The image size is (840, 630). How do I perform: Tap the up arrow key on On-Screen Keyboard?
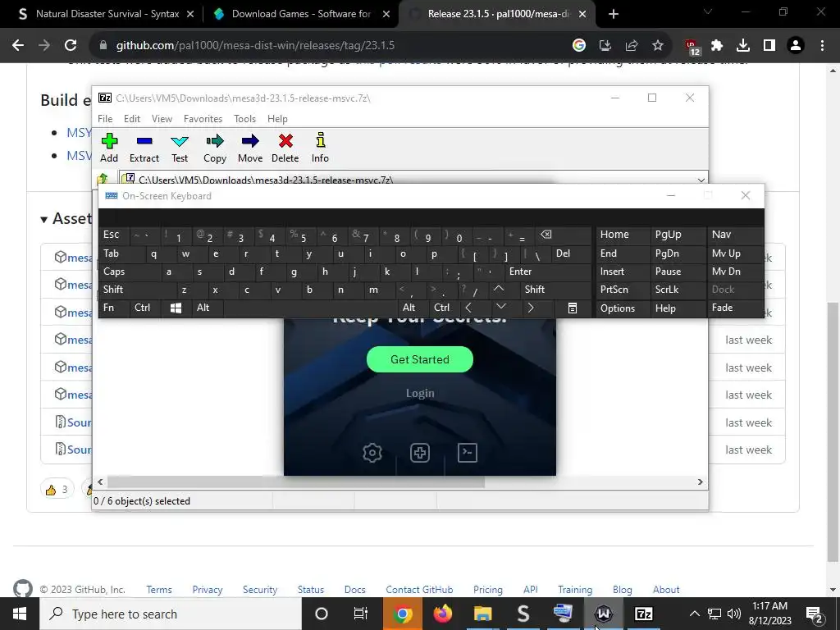(x=499, y=290)
